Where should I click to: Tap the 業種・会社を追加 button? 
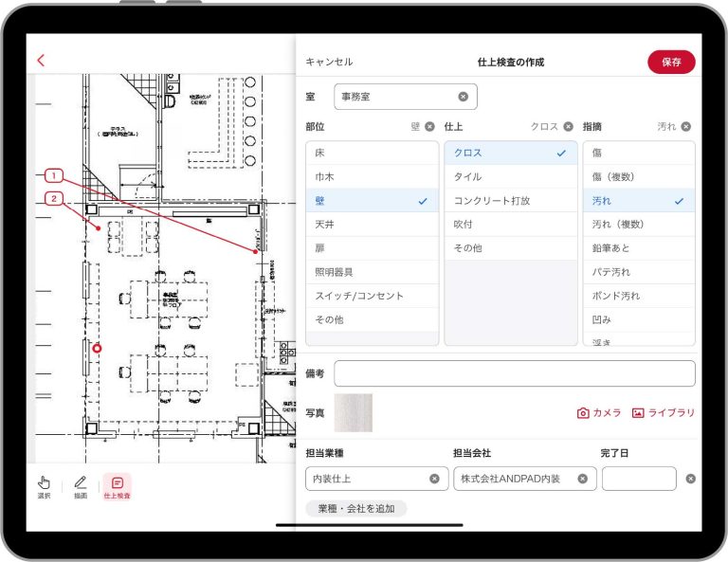[355, 509]
